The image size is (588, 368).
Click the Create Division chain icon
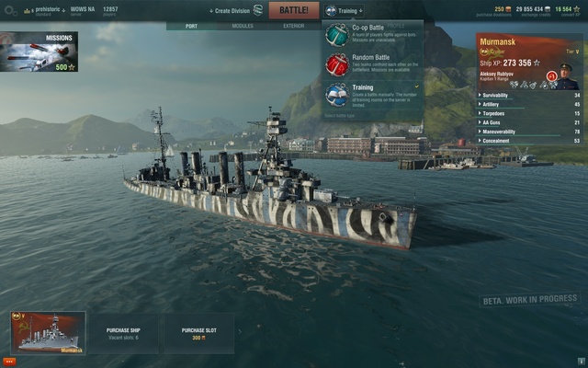(x=258, y=10)
